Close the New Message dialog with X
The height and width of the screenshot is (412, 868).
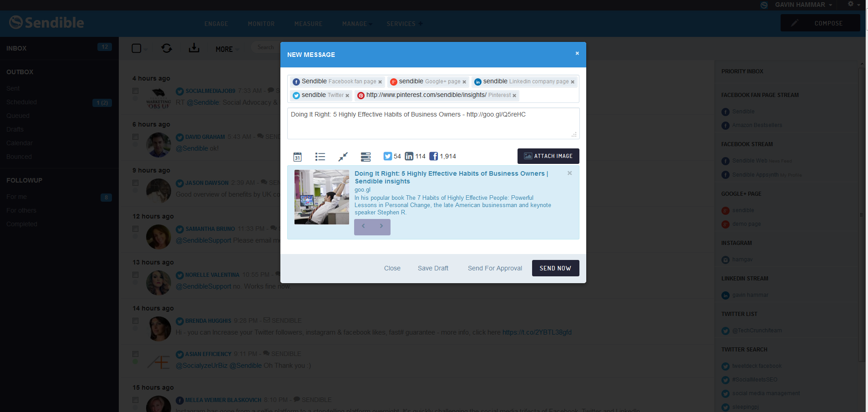577,53
